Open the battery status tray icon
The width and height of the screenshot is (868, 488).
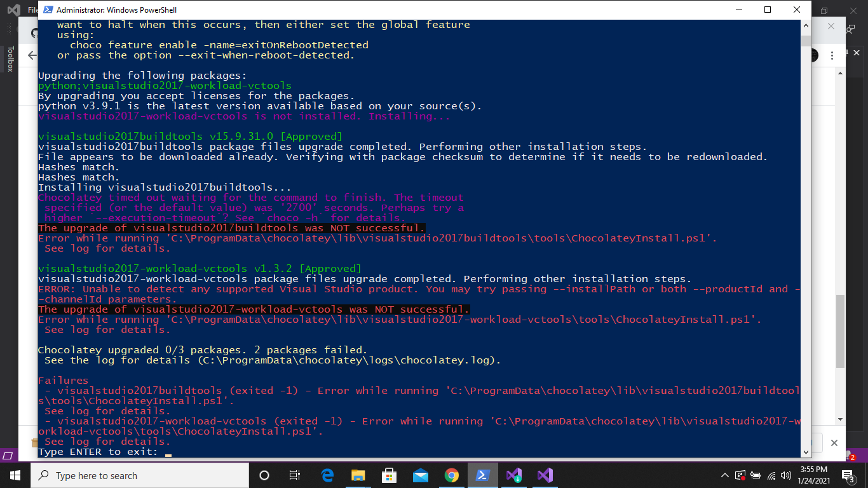click(756, 475)
